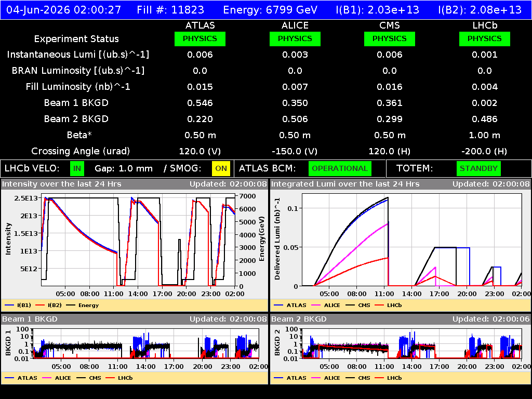
Task: Select CMS fill luminosity value 0.016
Action: 390,87
